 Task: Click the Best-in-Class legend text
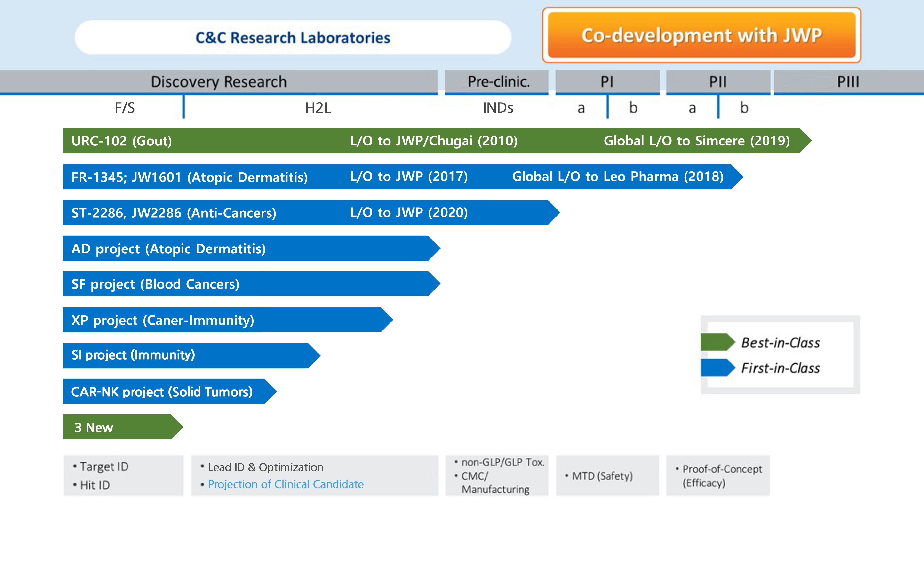(781, 343)
